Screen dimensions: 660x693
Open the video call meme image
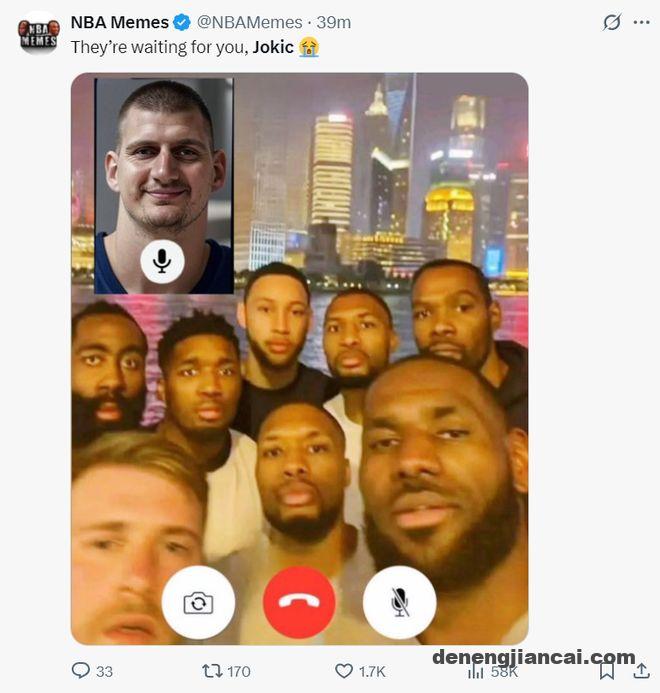300,359
